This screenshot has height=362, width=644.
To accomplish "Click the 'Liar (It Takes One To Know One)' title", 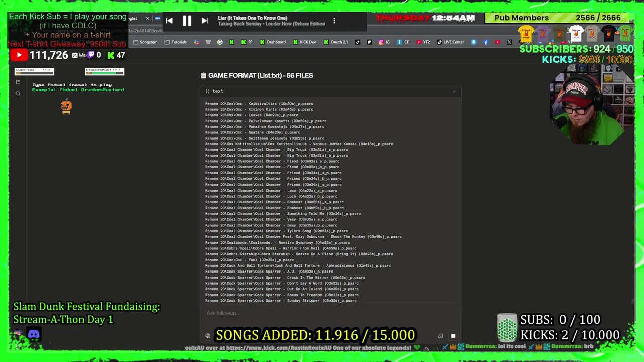I will point(253,18).
